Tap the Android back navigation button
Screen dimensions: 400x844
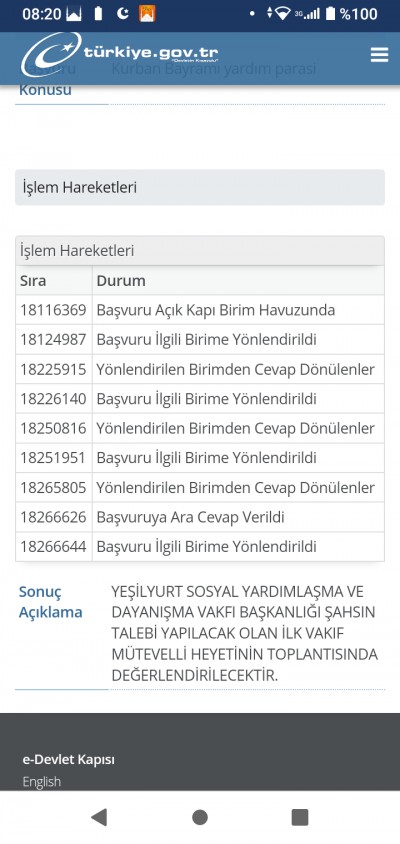[99, 817]
